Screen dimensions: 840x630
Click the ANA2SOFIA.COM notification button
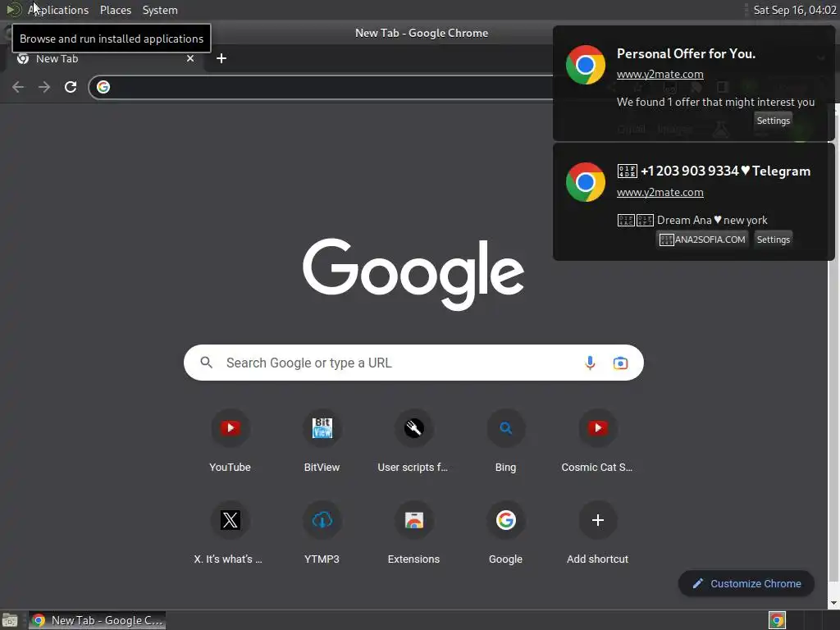pos(702,240)
